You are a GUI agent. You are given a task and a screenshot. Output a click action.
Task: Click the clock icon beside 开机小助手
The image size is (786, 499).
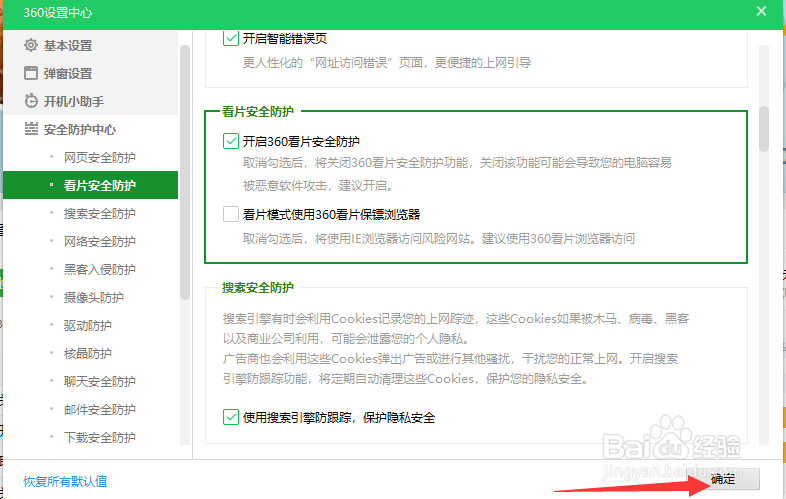coord(31,101)
